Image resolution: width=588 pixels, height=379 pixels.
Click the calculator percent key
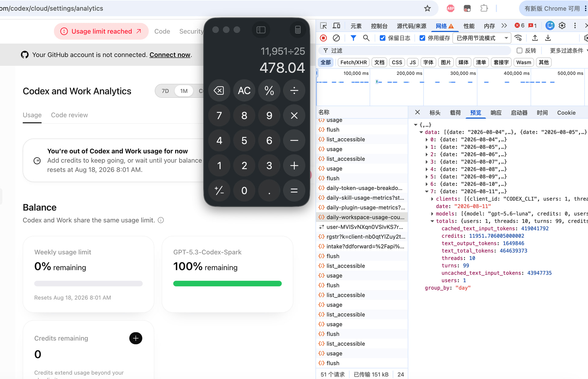[x=269, y=90]
